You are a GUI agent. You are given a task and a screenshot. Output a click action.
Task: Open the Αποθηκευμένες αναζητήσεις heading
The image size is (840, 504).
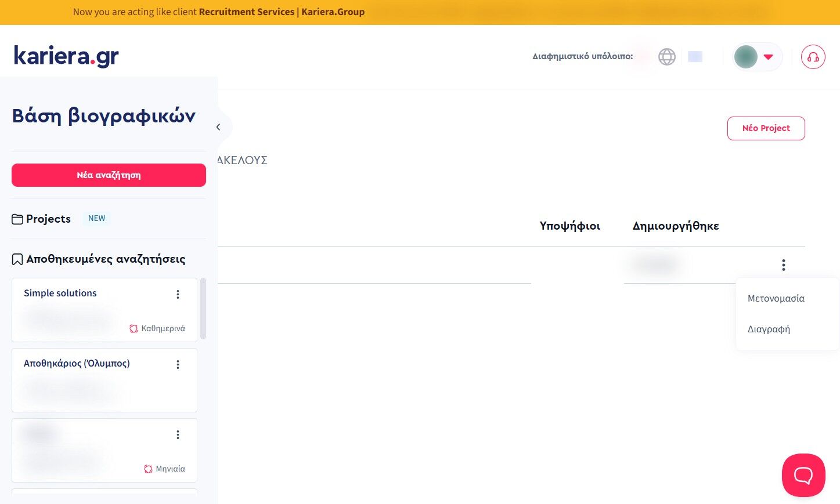point(106,259)
